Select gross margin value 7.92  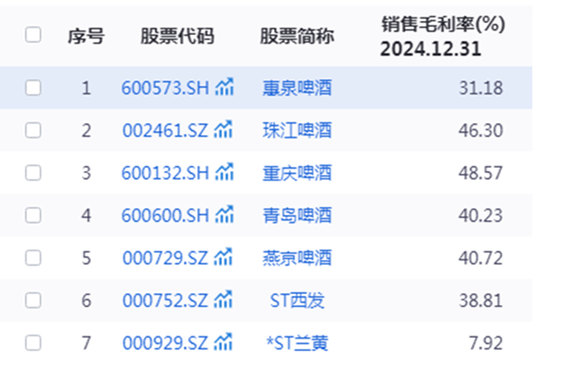[x=486, y=343]
